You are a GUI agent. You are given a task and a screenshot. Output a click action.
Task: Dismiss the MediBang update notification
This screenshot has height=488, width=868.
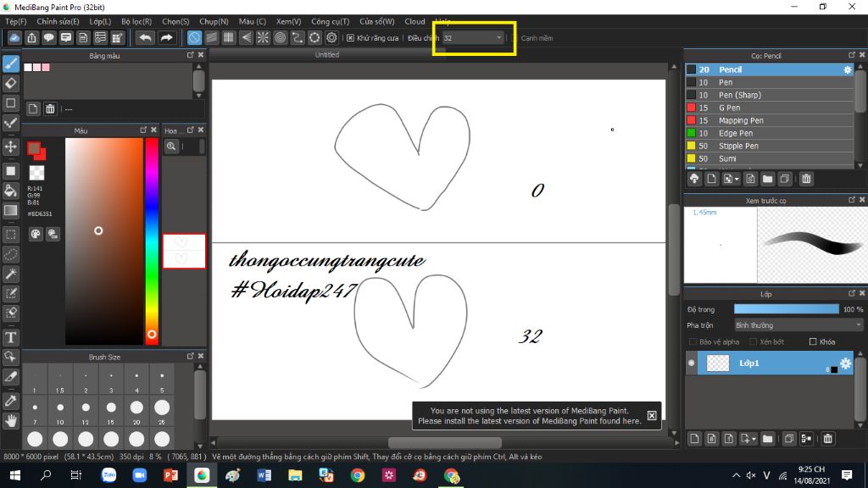tap(652, 415)
